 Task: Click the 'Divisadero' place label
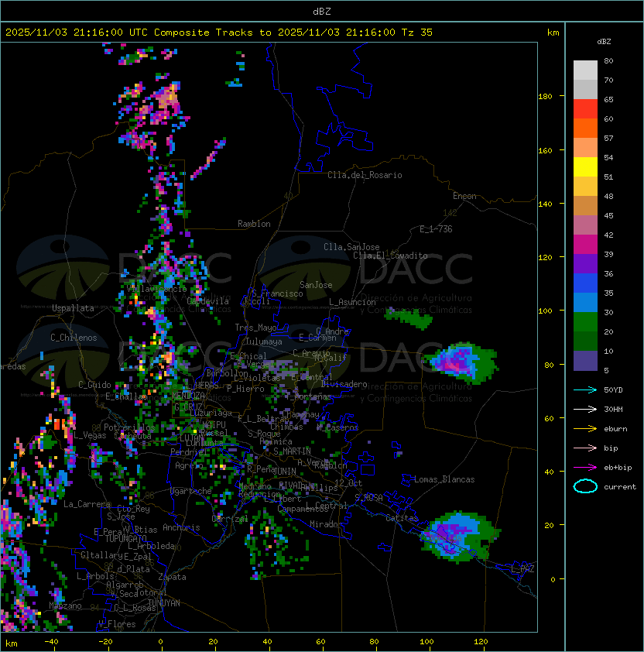point(344,384)
